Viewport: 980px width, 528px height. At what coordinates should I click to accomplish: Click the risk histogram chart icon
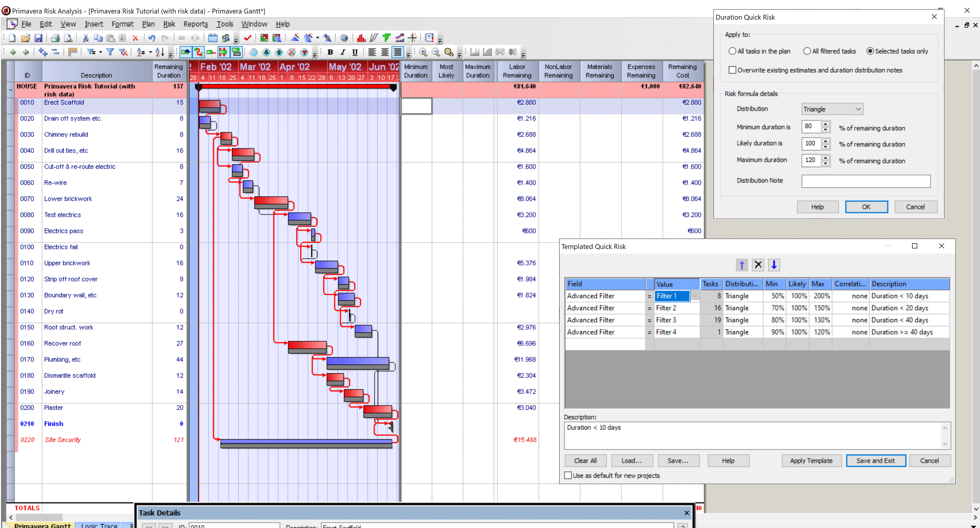361,38
